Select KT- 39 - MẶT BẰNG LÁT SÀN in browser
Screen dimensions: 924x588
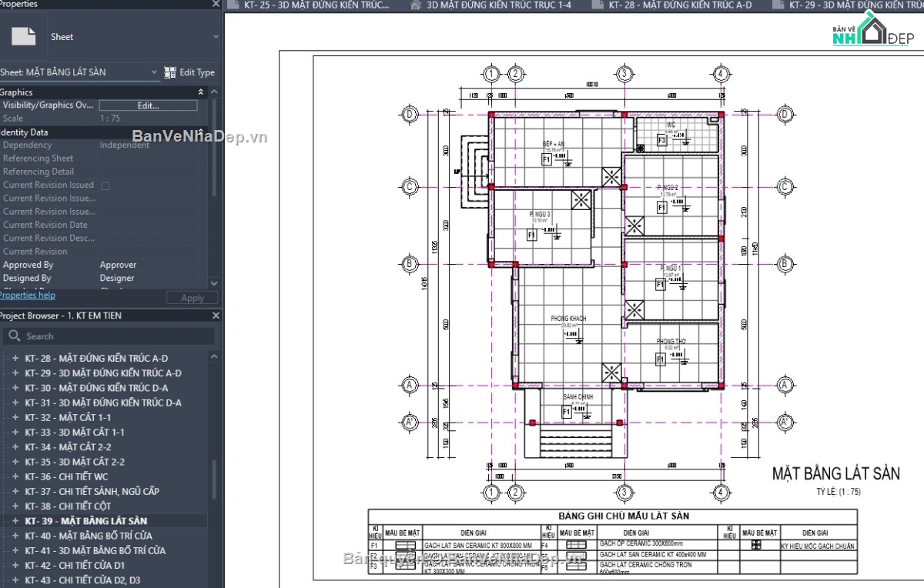click(x=85, y=521)
